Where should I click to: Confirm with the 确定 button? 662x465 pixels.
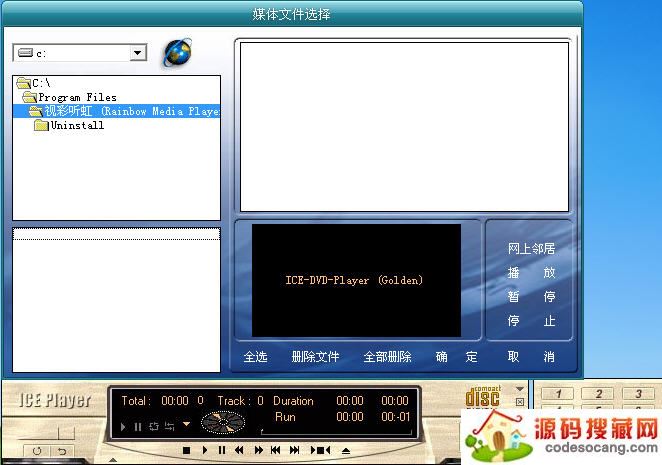point(456,357)
